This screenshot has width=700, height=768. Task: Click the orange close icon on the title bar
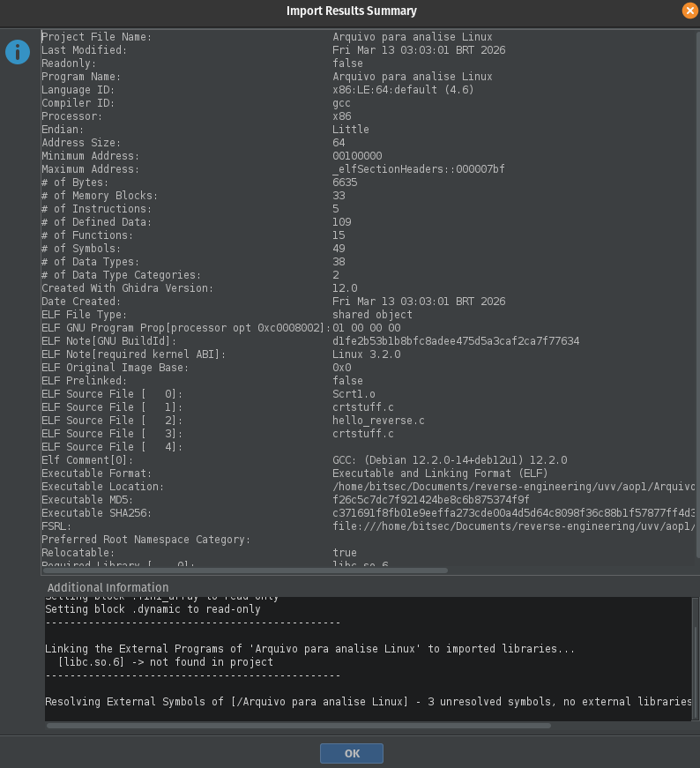click(x=690, y=11)
